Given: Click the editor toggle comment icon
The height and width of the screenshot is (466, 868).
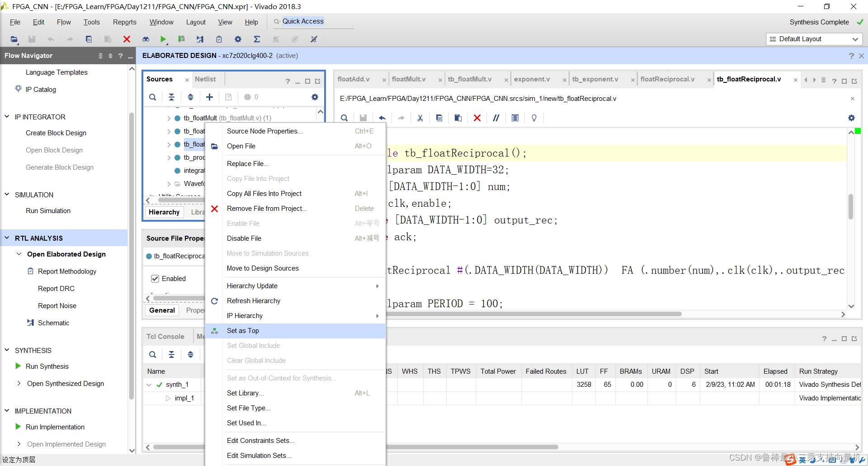Looking at the screenshot, I should tap(496, 118).
